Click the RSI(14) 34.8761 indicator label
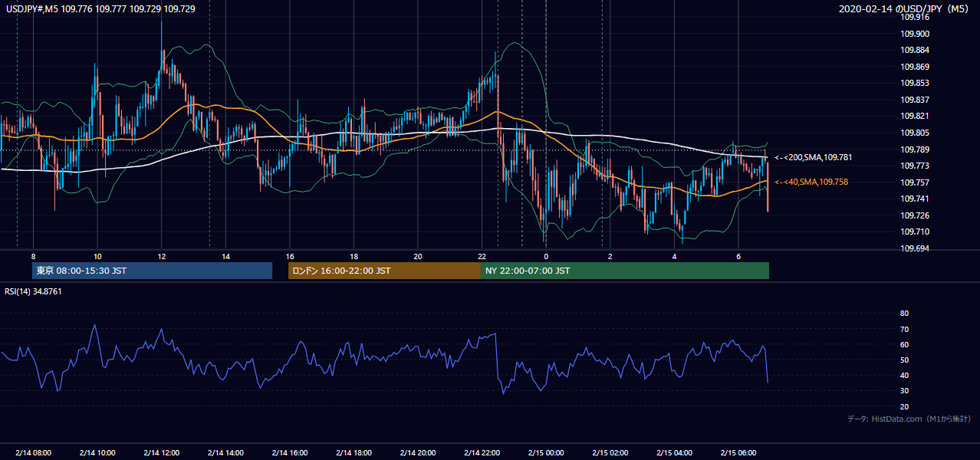Screen dimensions: 980x460 pos(33,291)
